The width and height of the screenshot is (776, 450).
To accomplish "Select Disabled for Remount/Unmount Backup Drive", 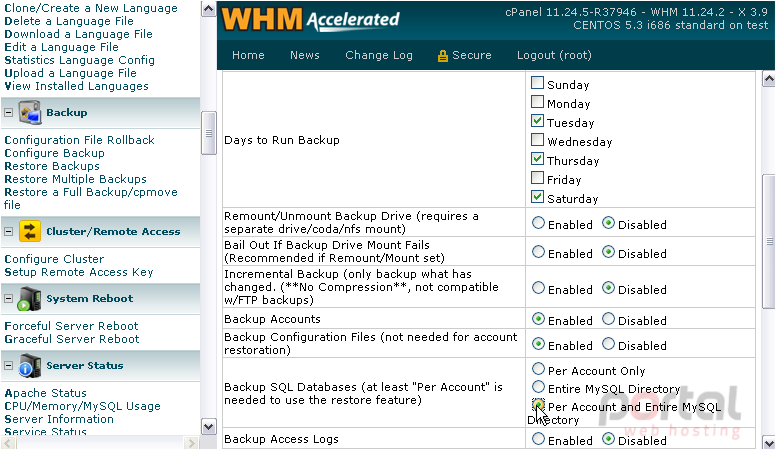I will point(608,223).
